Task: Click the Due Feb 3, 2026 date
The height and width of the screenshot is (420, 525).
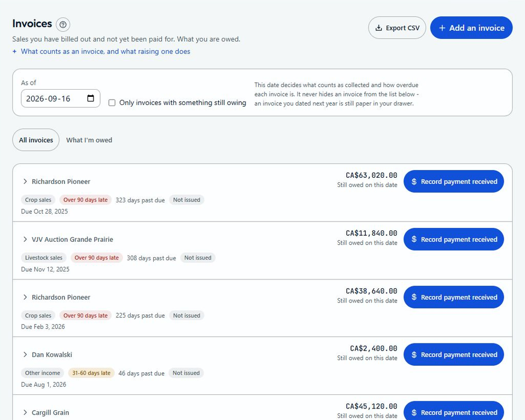Action: (43, 326)
